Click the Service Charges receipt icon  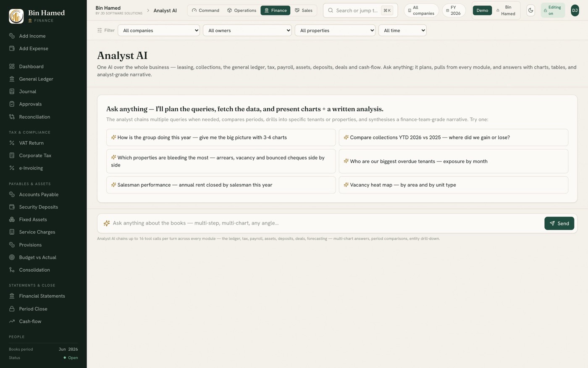click(12, 232)
